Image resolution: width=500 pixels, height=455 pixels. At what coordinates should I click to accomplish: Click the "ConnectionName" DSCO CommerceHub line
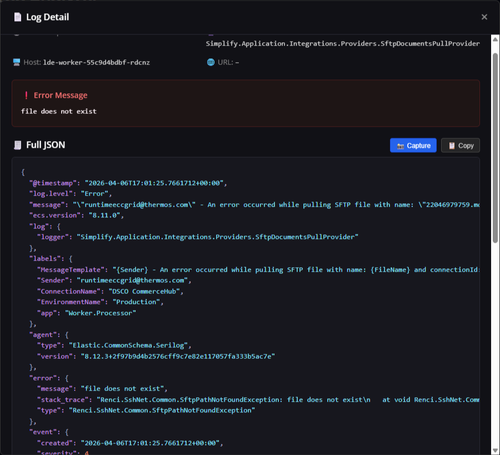pyautogui.click(x=110, y=291)
